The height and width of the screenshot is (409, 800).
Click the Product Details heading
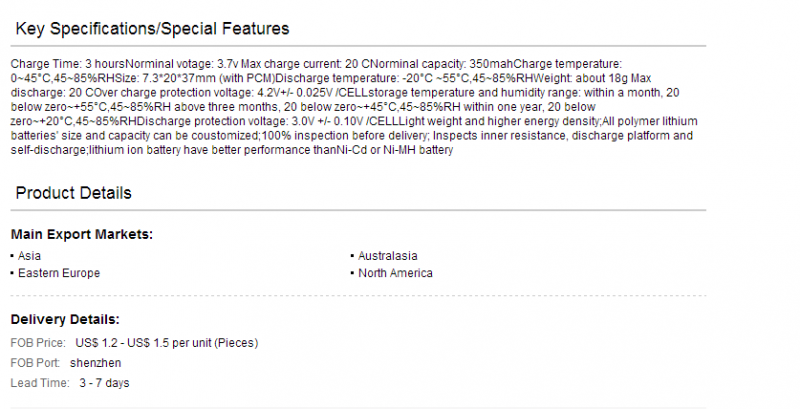pyautogui.click(x=73, y=193)
